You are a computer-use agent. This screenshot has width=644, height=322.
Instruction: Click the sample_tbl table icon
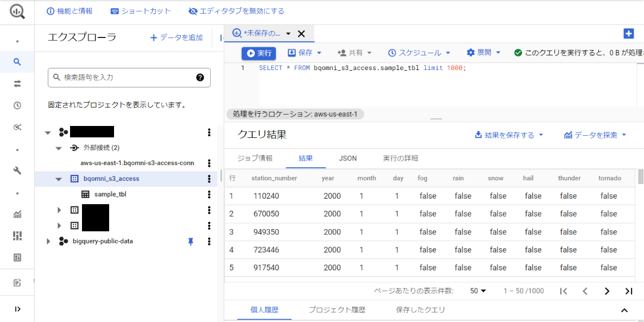coord(85,194)
